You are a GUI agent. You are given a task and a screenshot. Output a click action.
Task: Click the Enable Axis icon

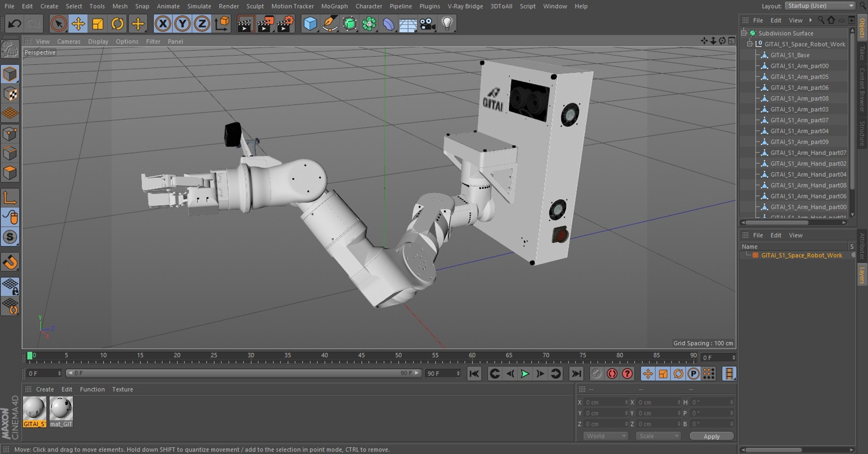coord(10,198)
